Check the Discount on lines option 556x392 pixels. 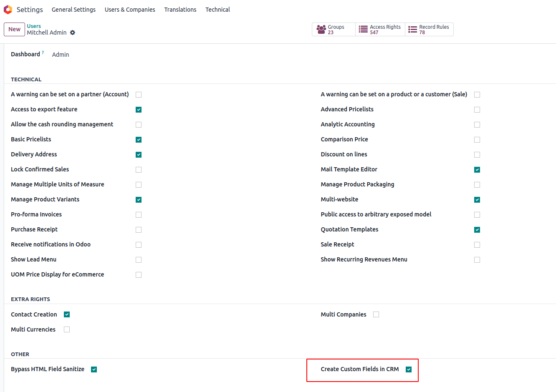click(477, 155)
